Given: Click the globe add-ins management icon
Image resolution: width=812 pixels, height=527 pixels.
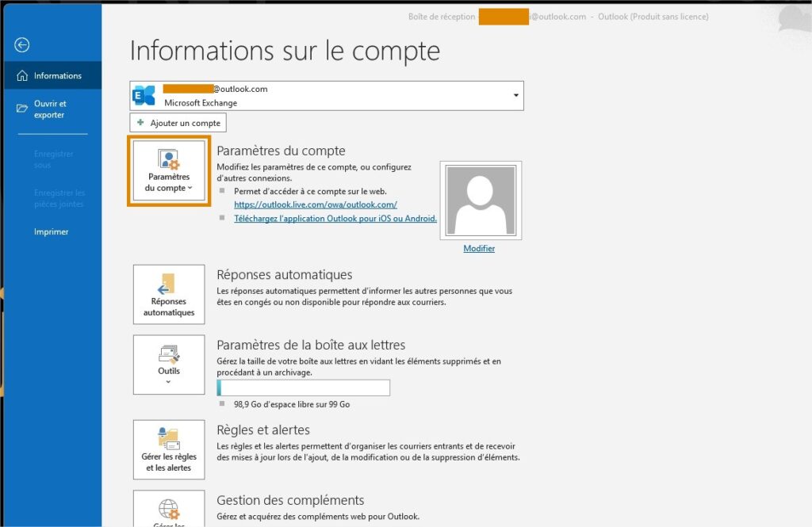Looking at the screenshot, I should click(x=169, y=509).
